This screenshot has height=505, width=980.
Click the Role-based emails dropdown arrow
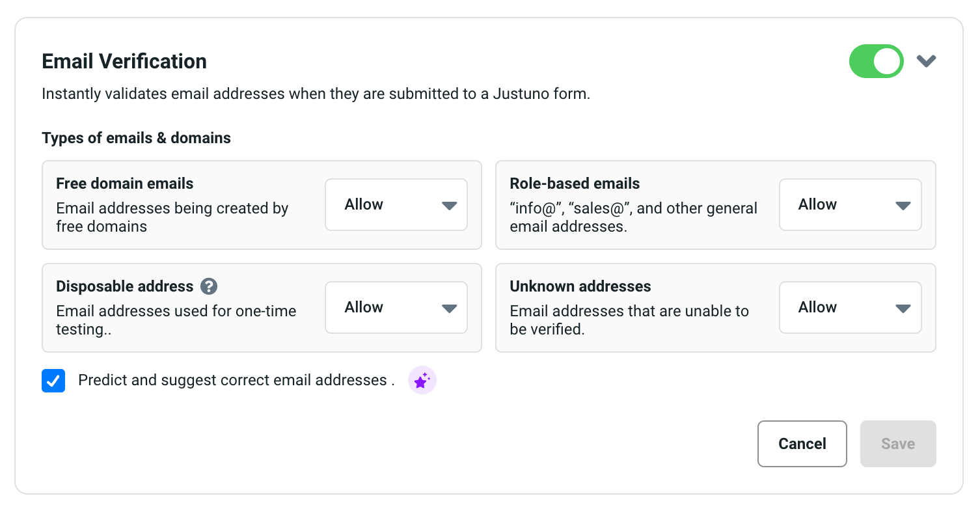pyautogui.click(x=903, y=206)
